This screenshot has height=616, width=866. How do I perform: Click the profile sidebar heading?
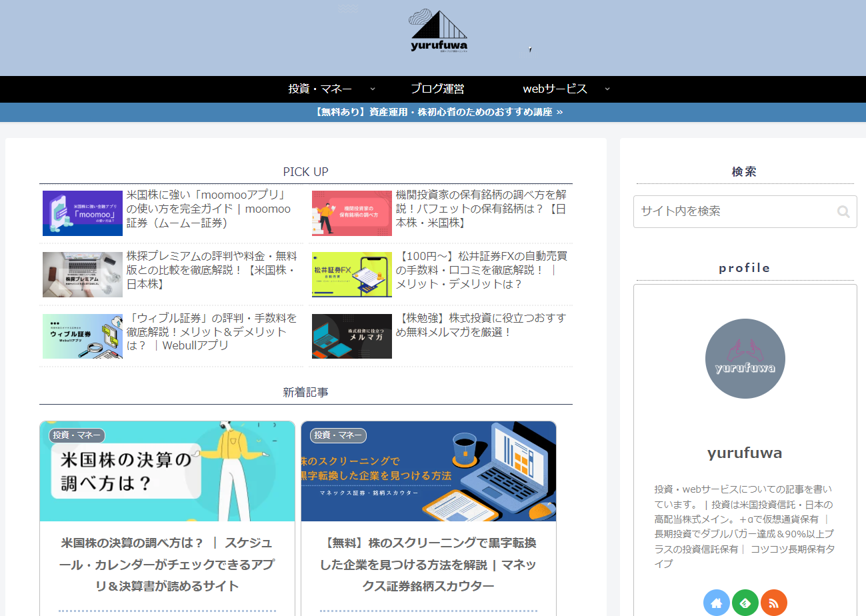coord(745,268)
